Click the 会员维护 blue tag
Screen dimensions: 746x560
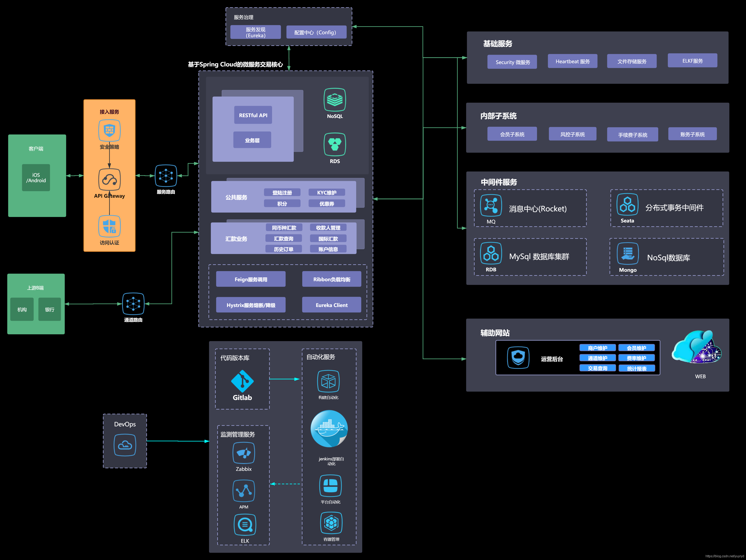pos(637,348)
